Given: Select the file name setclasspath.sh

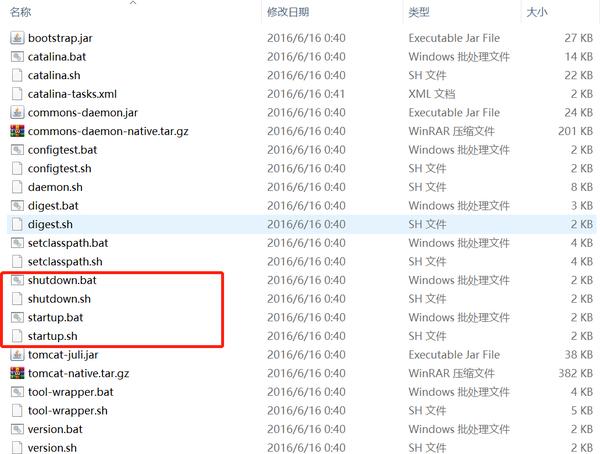Looking at the screenshot, I should tap(65, 262).
